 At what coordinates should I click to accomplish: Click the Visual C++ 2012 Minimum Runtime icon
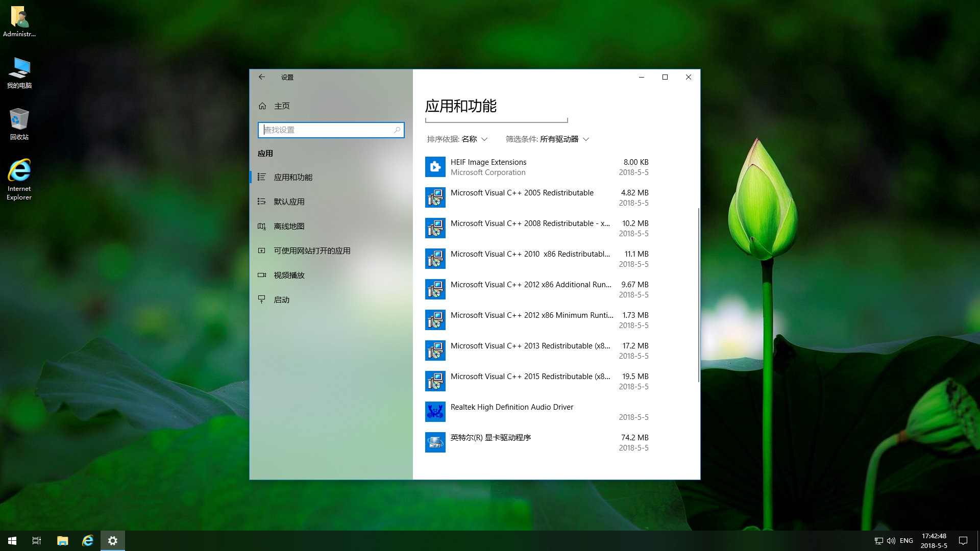pyautogui.click(x=435, y=320)
